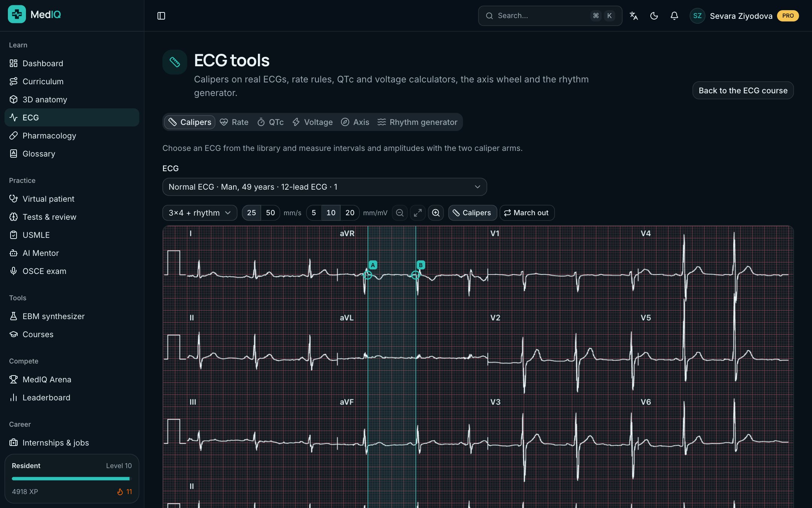Select caliper handle B on the ECG
812x508 pixels.
(x=415, y=275)
